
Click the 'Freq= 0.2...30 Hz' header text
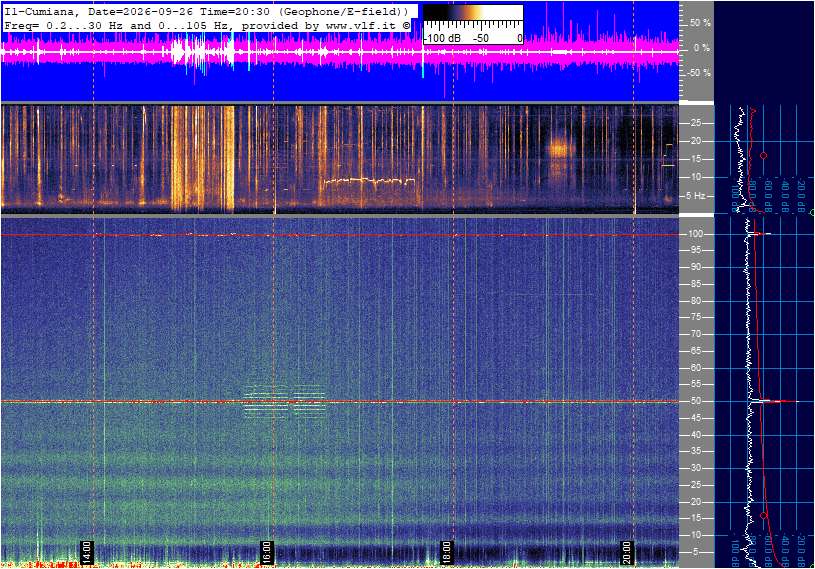tap(64, 25)
